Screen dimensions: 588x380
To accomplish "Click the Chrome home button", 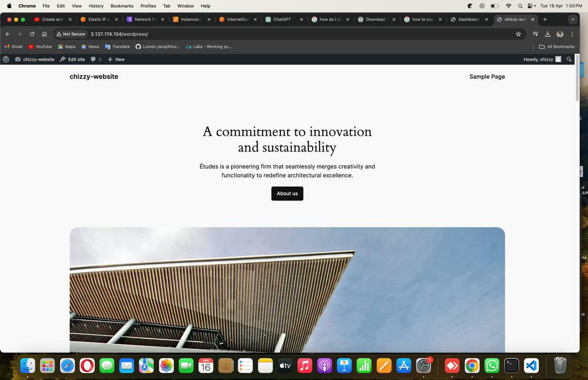I will coord(44,34).
